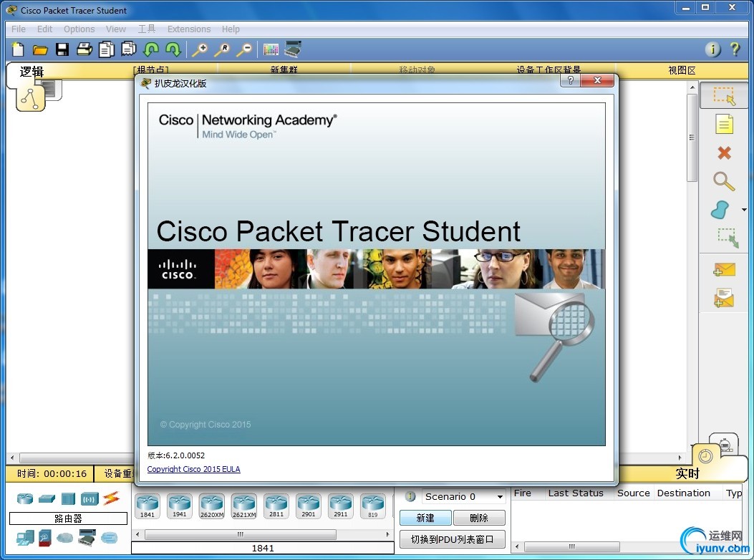Open the Extensions menu
754x560 pixels.
(189, 29)
